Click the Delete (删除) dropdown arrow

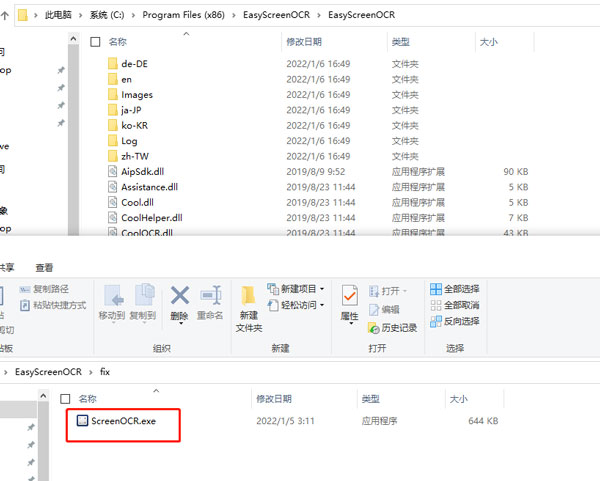pyautogui.click(x=180, y=324)
